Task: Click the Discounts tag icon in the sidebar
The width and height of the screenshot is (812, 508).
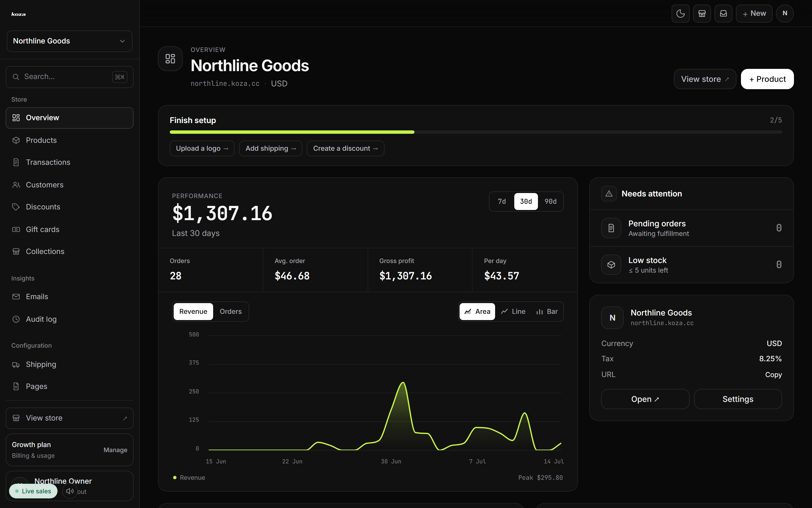Action: (16, 207)
